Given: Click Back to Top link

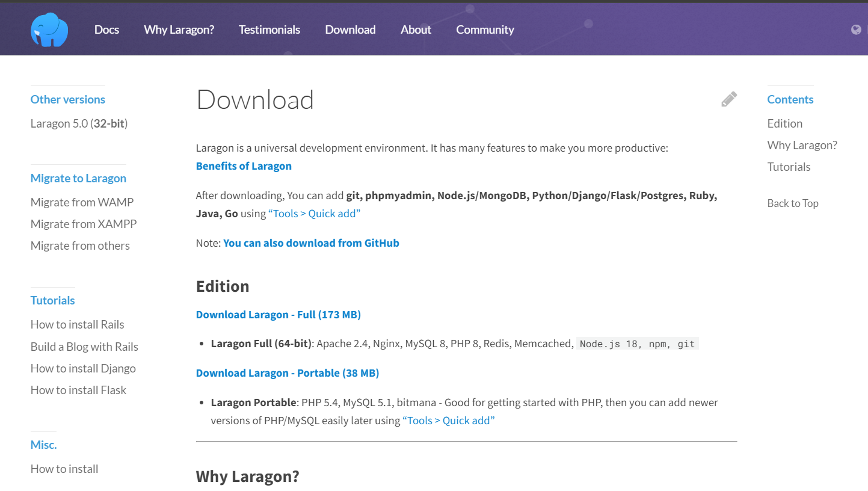Looking at the screenshot, I should [793, 203].
